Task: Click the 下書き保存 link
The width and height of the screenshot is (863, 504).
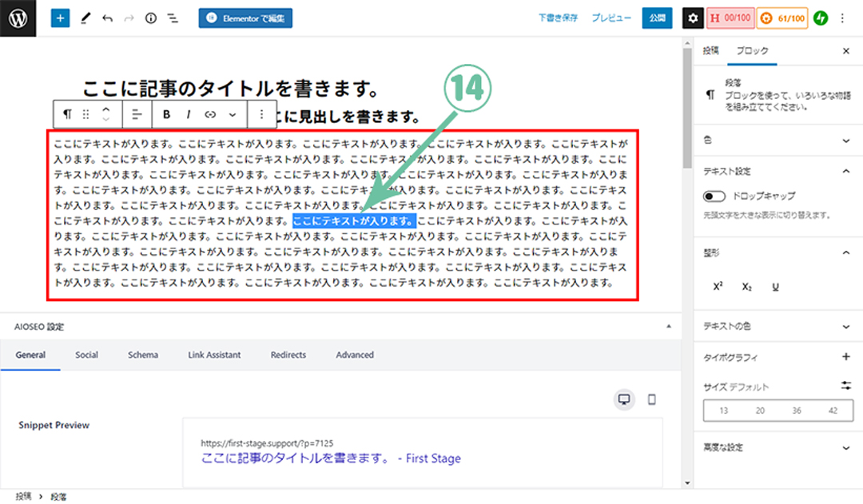Action: [557, 18]
